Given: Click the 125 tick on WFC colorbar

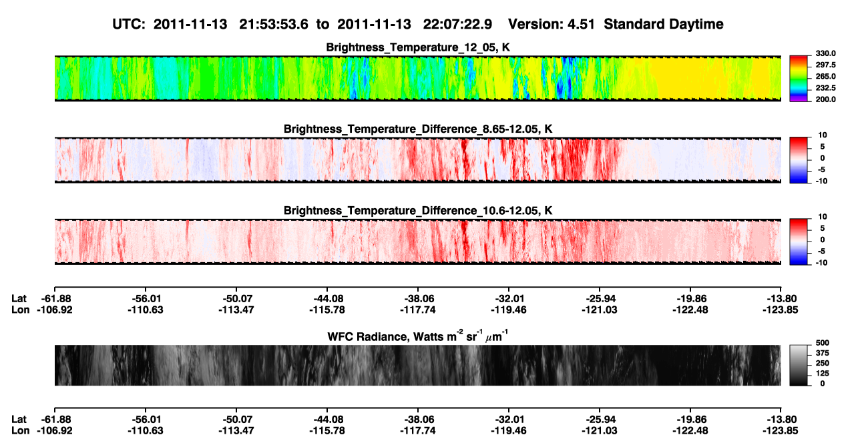Looking at the screenshot, I should pos(822,373).
